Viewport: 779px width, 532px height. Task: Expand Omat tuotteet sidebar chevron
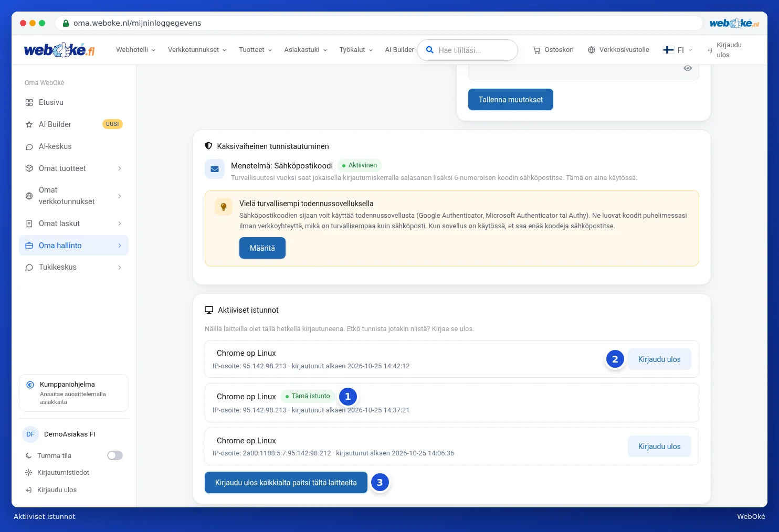[x=120, y=168]
